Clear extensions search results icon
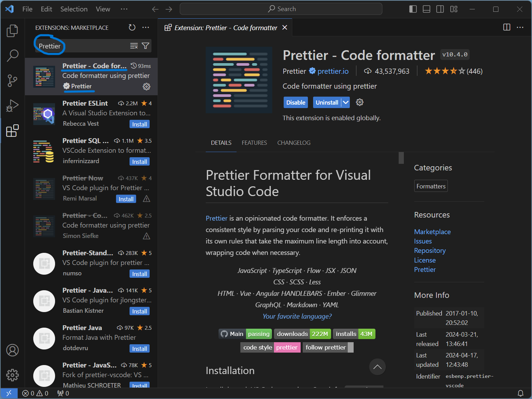This screenshot has width=532, height=399. coord(134,46)
